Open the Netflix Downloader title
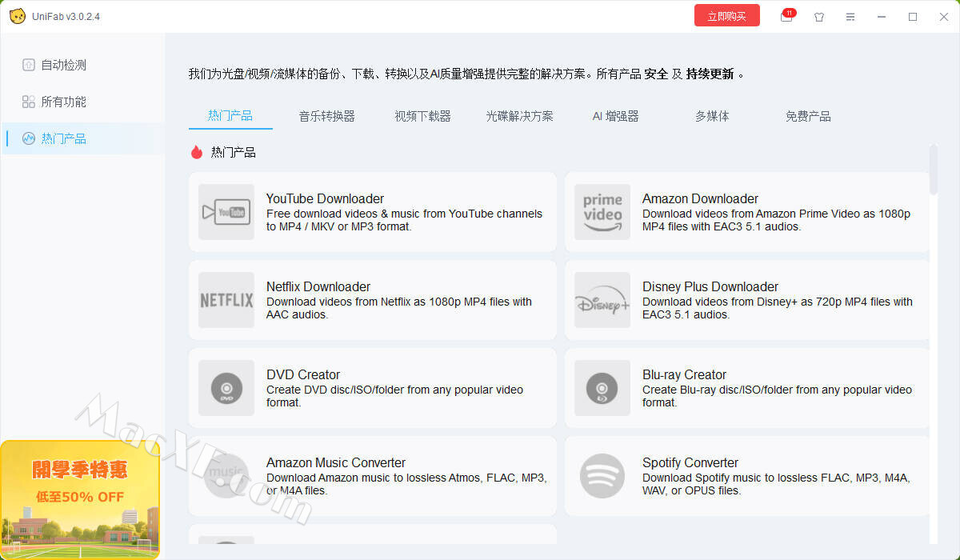This screenshot has width=960, height=560. coord(318,286)
